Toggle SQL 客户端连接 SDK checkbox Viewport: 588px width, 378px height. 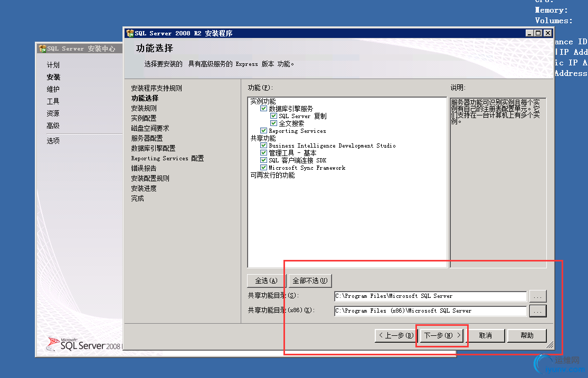click(263, 160)
